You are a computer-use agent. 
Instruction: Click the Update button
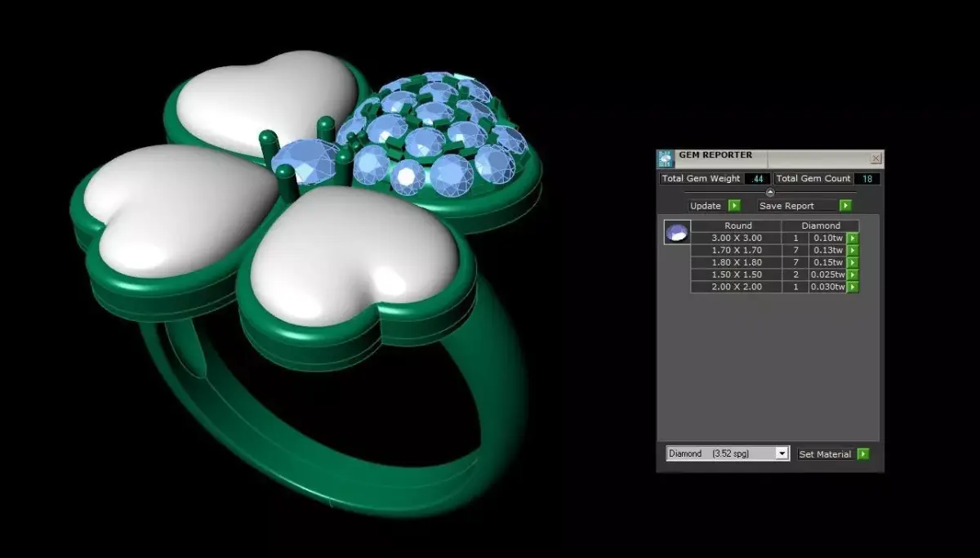(x=707, y=206)
